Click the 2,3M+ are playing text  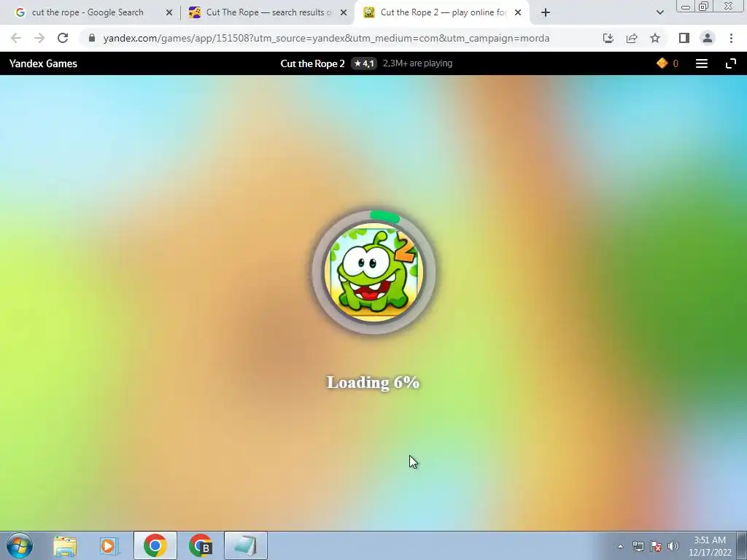418,63
